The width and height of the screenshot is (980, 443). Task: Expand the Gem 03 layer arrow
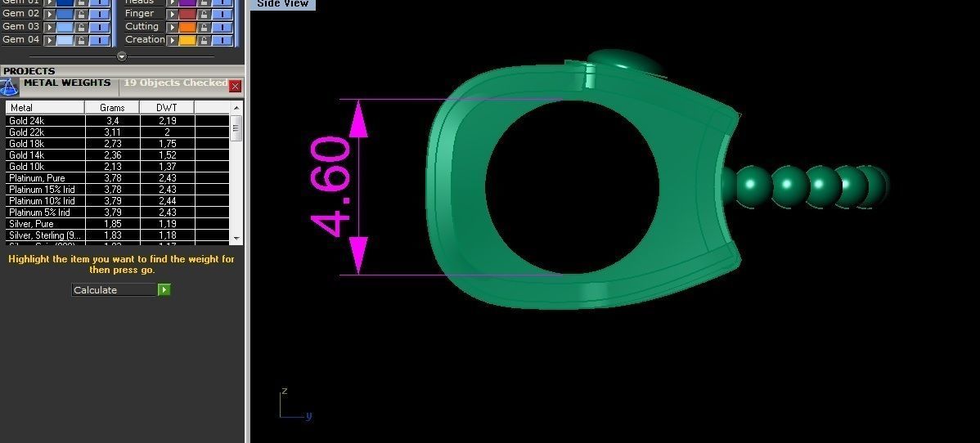pyautogui.click(x=49, y=27)
